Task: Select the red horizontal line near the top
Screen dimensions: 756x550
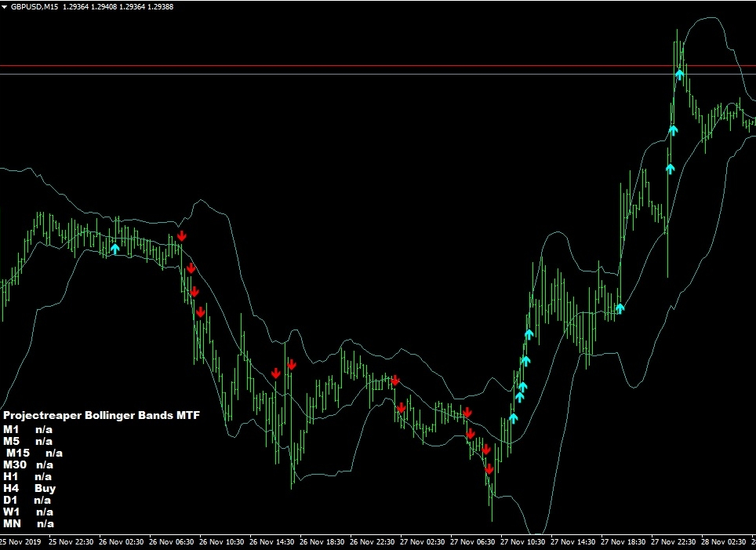Action: 314,66
